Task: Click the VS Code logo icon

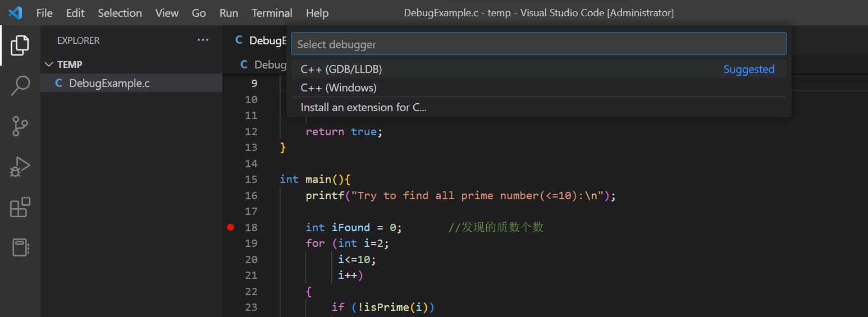Action: 15,12
